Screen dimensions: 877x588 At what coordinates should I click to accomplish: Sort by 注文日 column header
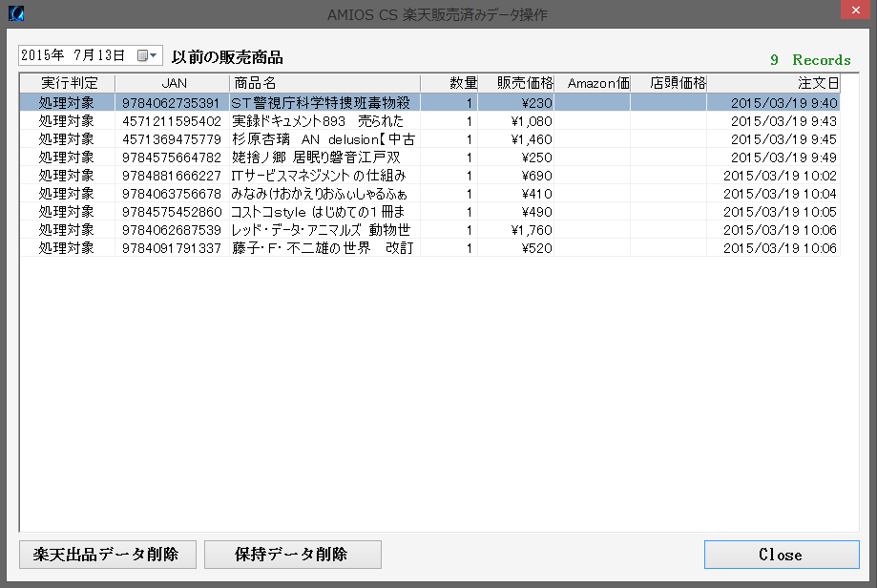pyautogui.click(x=774, y=83)
